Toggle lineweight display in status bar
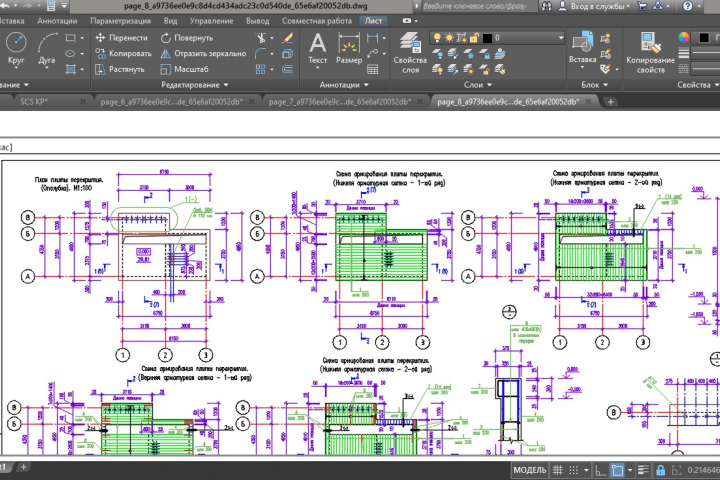 tap(645, 470)
